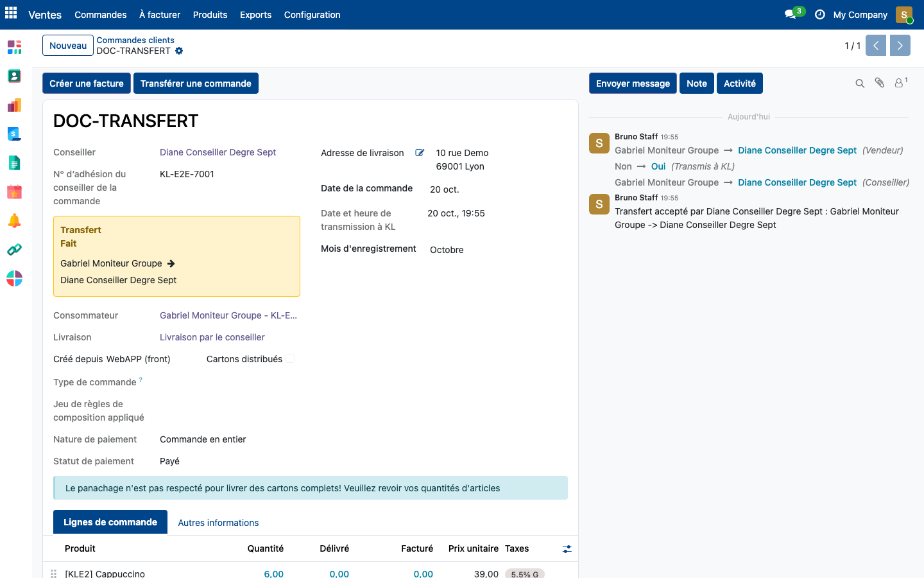Open the dollar invoice app in sidebar
The height and width of the screenshot is (578, 924).
14,134
